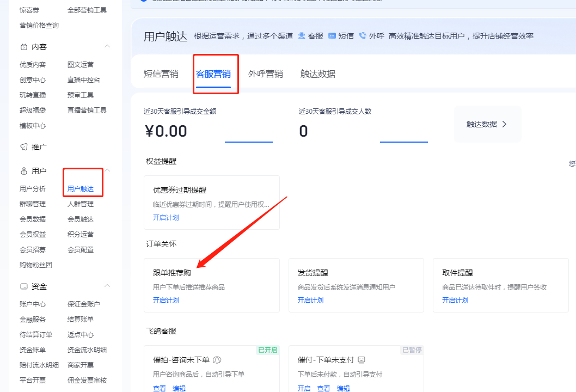Click the 推广 megaphone icon in sidebar

tap(23, 146)
